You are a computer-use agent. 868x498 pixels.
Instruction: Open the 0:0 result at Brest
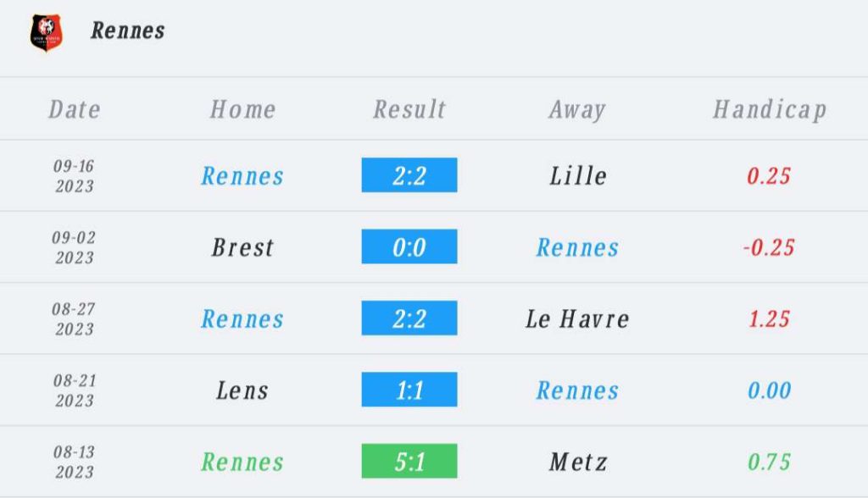(x=409, y=246)
